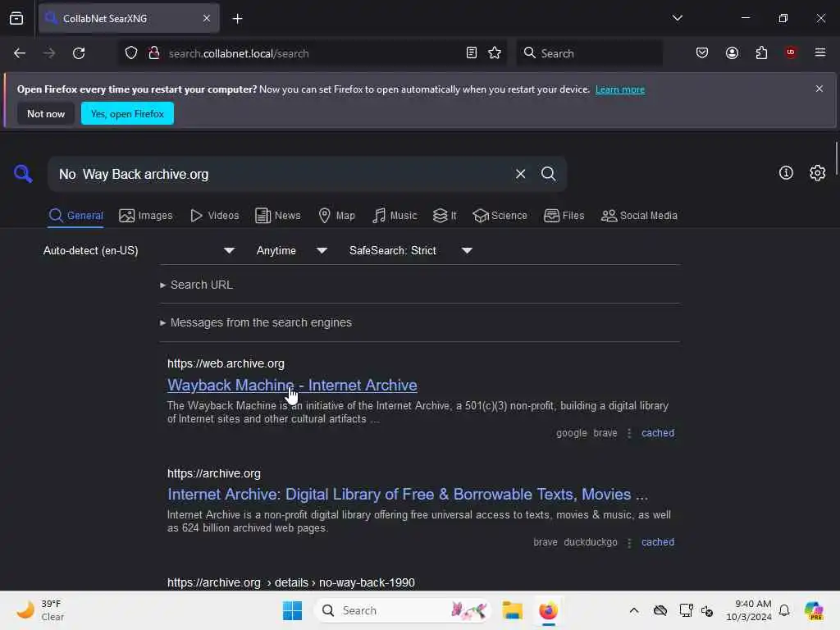This screenshot has height=630, width=840.
Task: Switch to the Videos category tab
Action: click(x=215, y=216)
